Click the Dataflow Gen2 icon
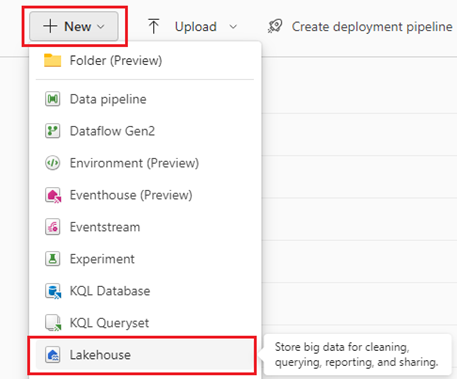Image resolution: width=457 pixels, height=379 pixels. (x=52, y=131)
